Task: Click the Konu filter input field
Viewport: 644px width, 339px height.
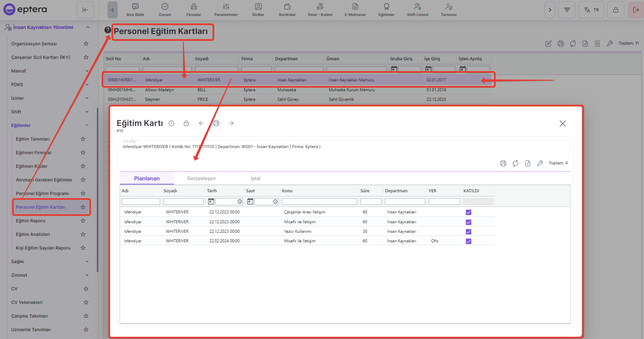Action: click(x=319, y=202)
